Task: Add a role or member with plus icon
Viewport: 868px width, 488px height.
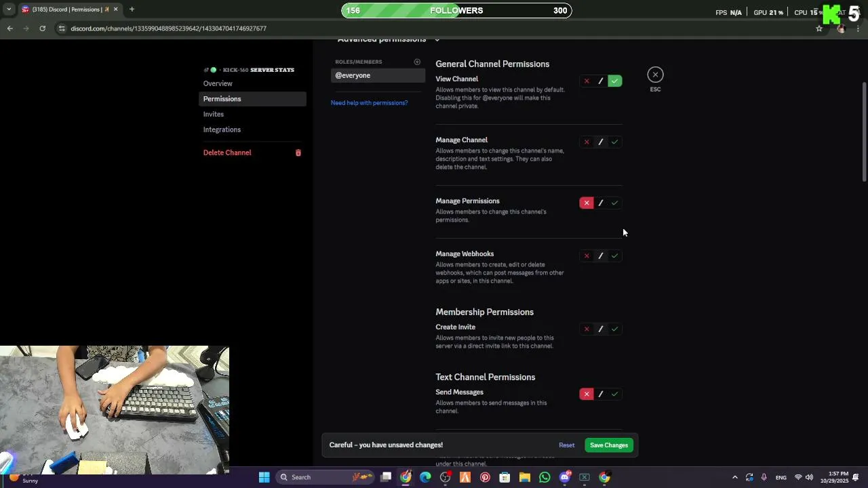Action: [x=417, y=62]
